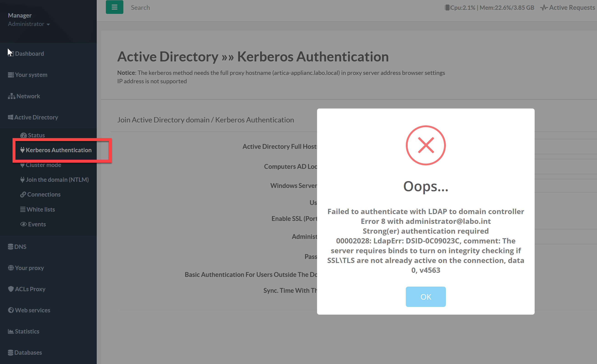
Task: Select Join the domain (NTLM)
Action: [x=57, y=179]
